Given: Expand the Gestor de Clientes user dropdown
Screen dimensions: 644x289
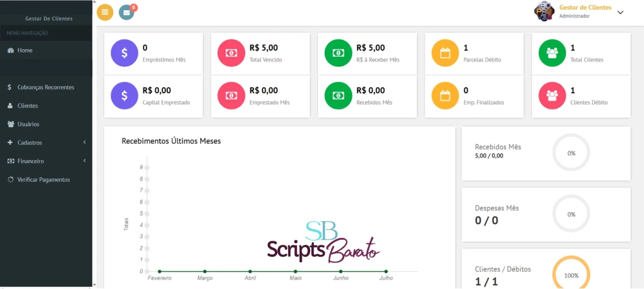Looking at the screenshot, I should (620, 12).
